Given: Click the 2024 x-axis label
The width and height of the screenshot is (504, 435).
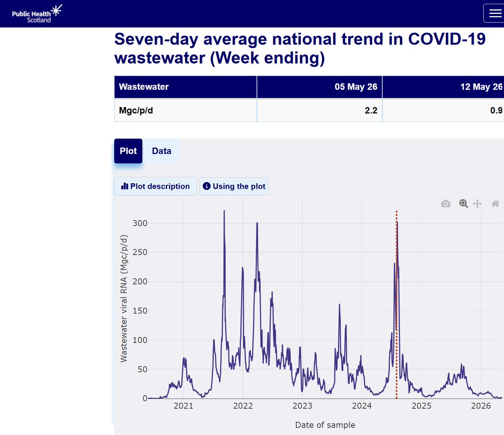Looking at the screenshot, I should [x=362, y=406].
